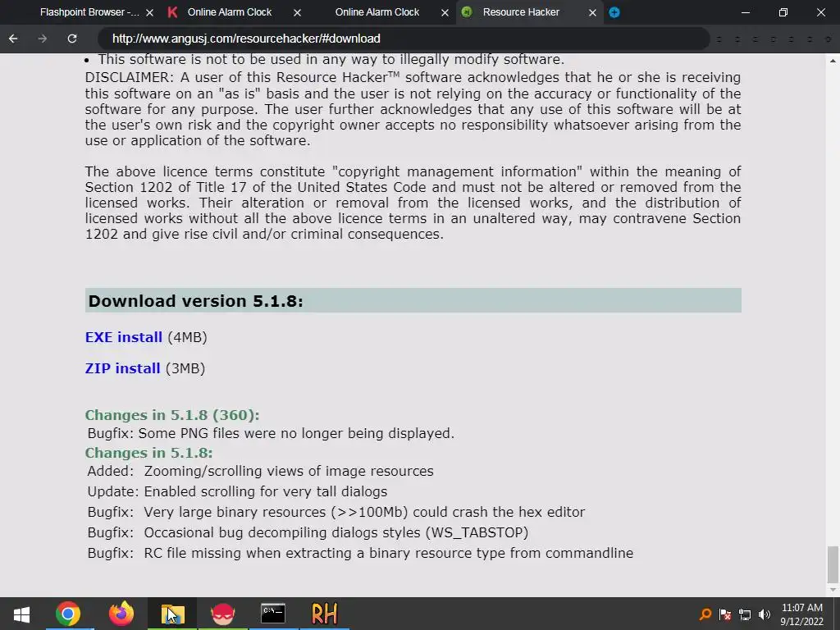
Task: Close the Resource Hacker tab
Action: [x=592, y=12]
